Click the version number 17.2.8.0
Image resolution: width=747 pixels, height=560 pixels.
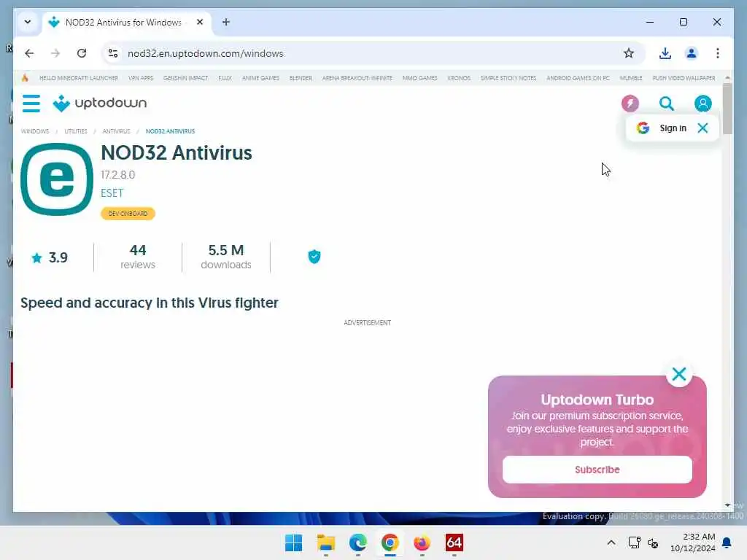117,175
